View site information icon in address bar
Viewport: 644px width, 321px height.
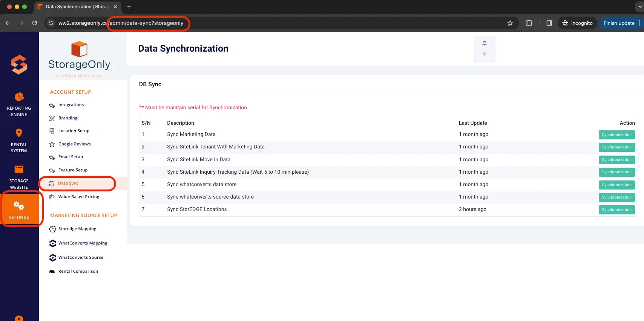51,23
